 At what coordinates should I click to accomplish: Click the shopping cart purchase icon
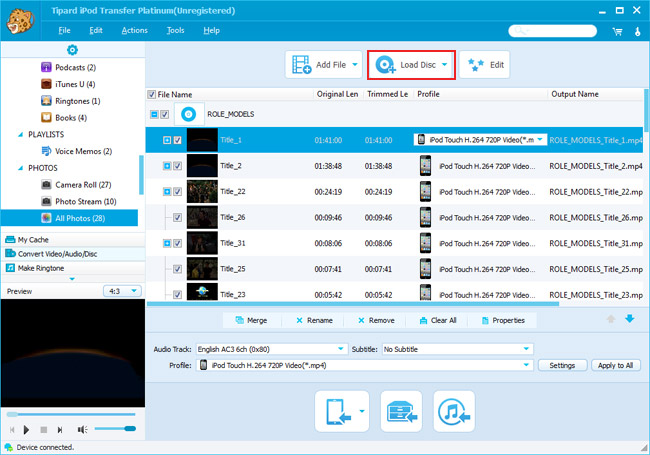point(617,31)
